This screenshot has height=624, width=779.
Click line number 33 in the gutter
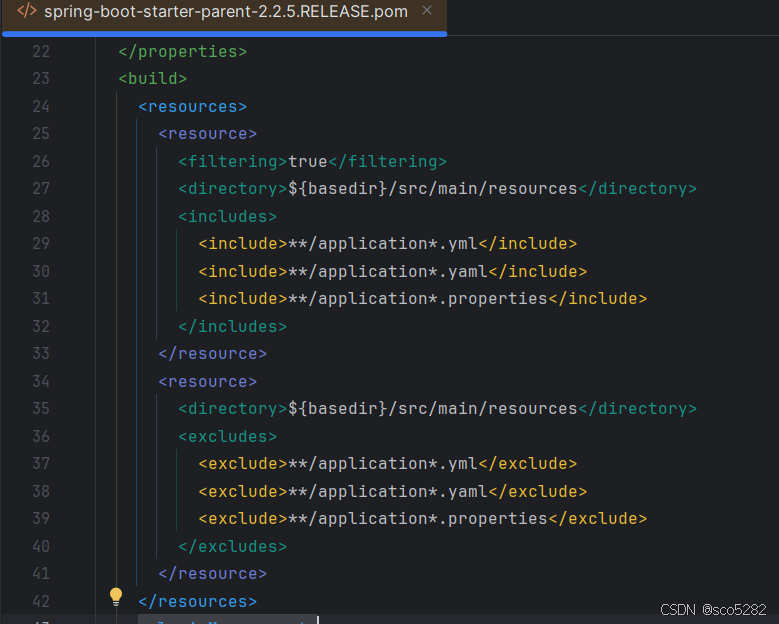41,354
